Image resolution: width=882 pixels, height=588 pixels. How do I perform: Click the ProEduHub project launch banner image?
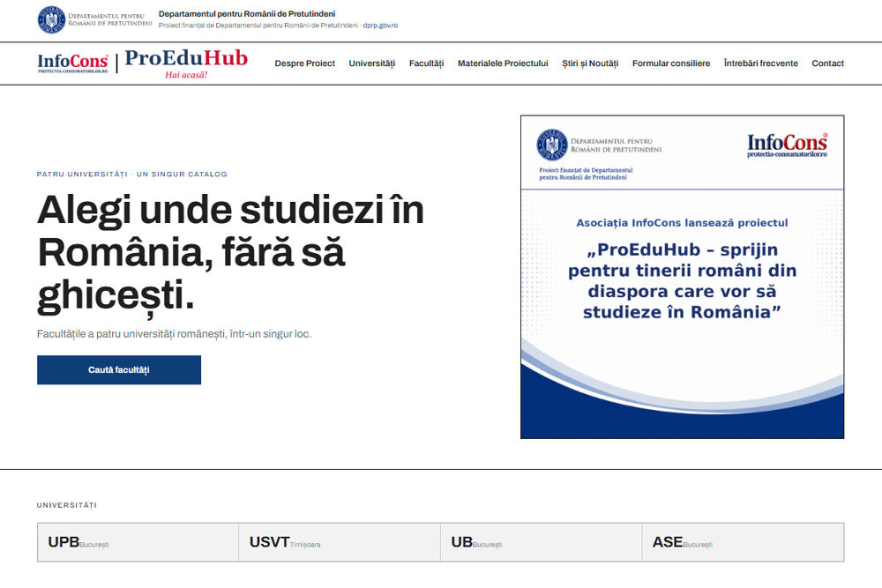tap(683, 277)
